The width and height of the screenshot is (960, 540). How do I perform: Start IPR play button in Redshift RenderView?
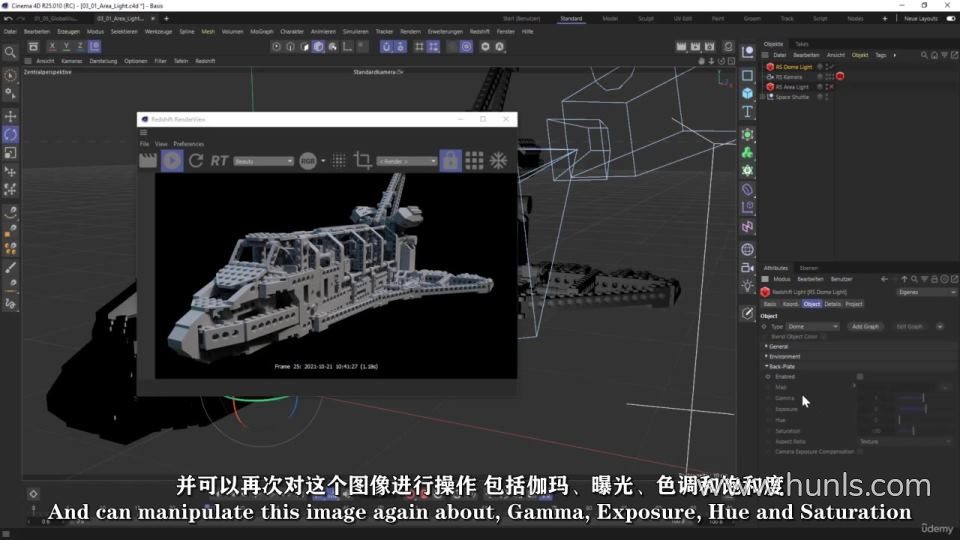coord(172,161)
